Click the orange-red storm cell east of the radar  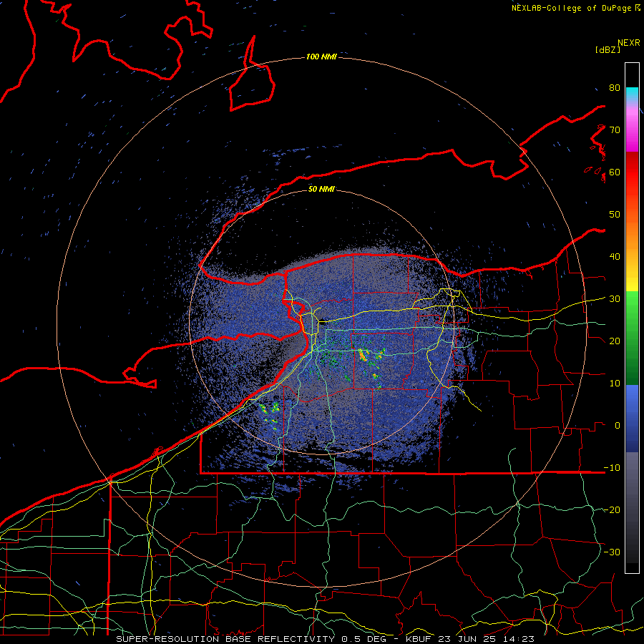click(363, 355)
